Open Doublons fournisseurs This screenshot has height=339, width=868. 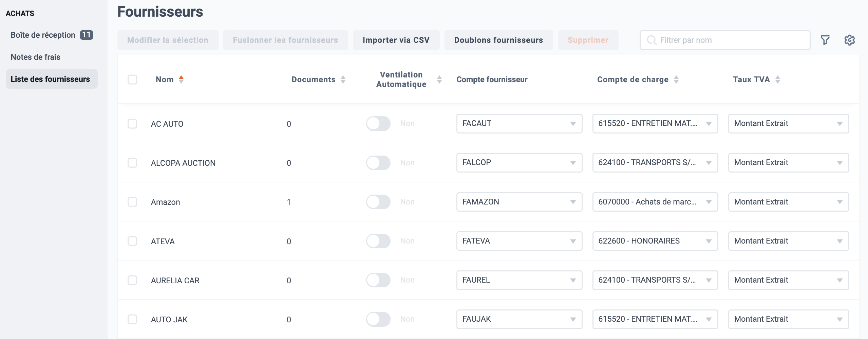tap(498, 40)
